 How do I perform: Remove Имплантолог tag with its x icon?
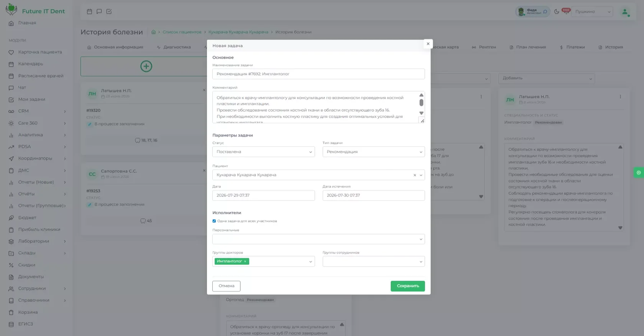(245, 262)
